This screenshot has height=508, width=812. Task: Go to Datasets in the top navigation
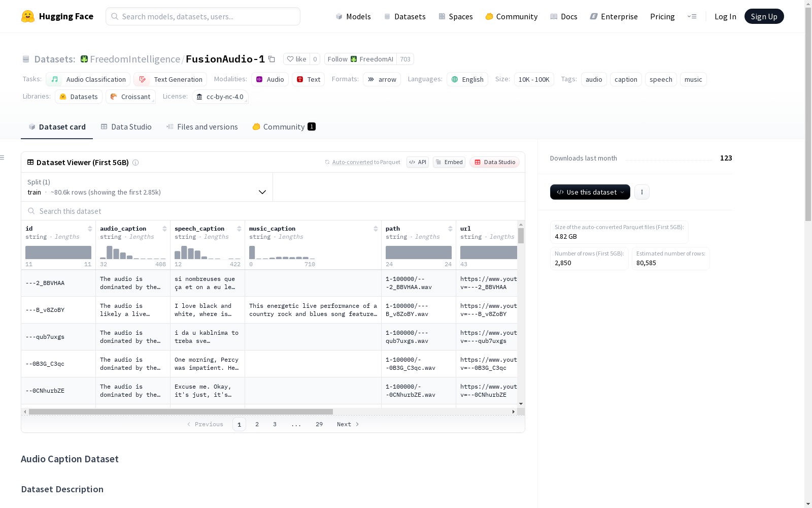[x=404, y=16]
